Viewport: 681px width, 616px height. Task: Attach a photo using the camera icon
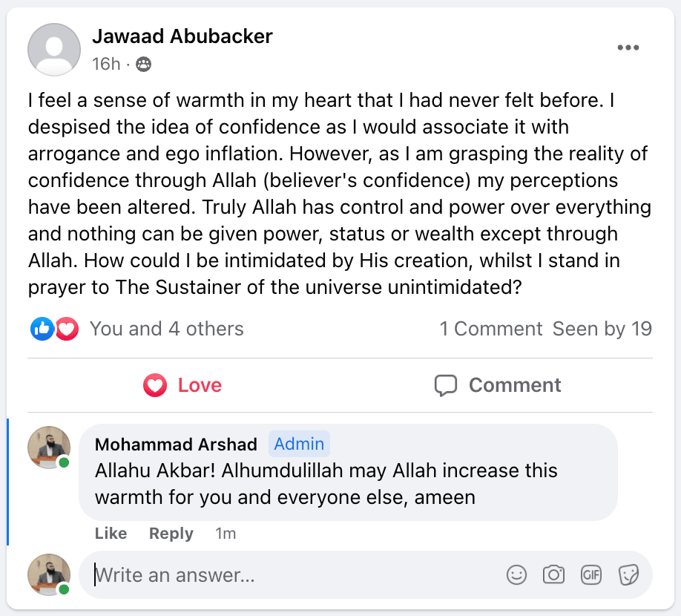point(553,574)
